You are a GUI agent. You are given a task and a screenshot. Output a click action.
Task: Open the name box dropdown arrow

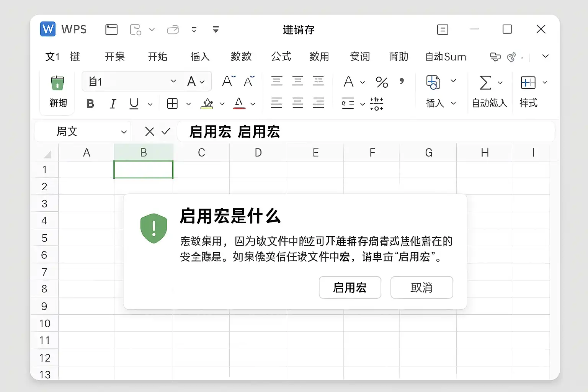tap(124, 132)
